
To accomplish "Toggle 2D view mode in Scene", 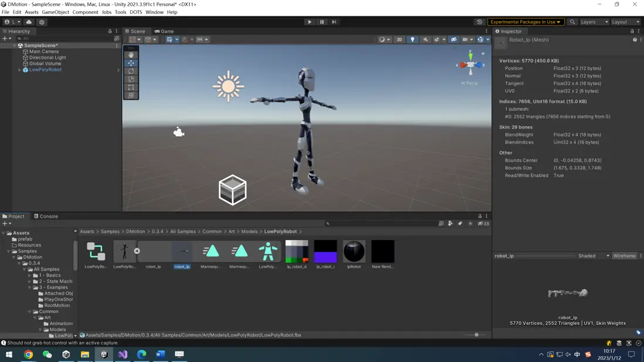I will click(399, 40).
